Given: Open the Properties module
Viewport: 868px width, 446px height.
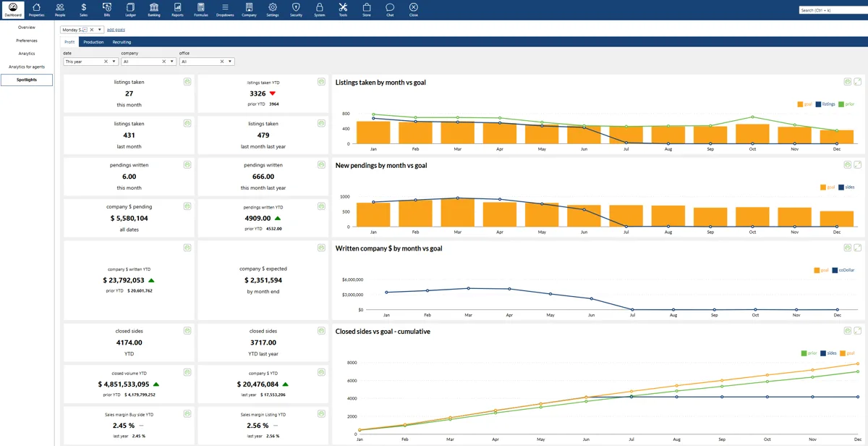Looking at the screenshot, I should pyautogui.click(x=36, y=9).
